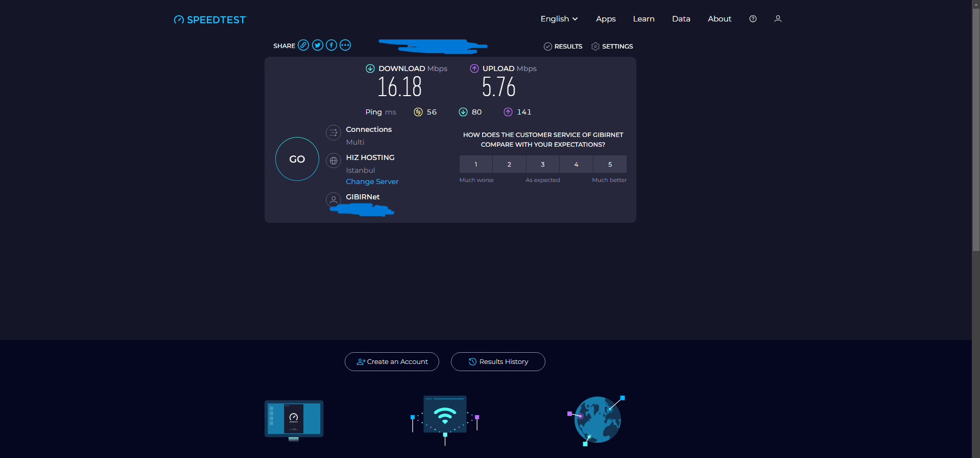
Task: Click the Speedtest logo
Action: (x=210, y=19)
